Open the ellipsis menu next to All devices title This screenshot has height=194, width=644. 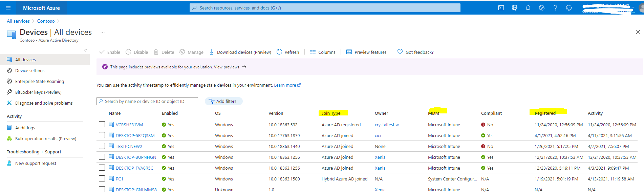click(103, 32)
